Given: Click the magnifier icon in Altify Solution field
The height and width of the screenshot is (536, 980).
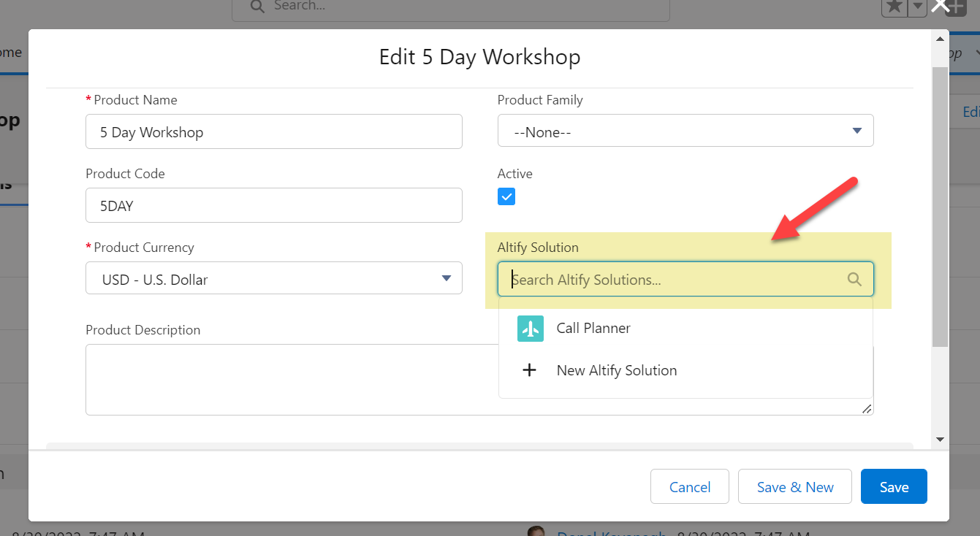Looking at the screenshot, I should pos(854,279).
